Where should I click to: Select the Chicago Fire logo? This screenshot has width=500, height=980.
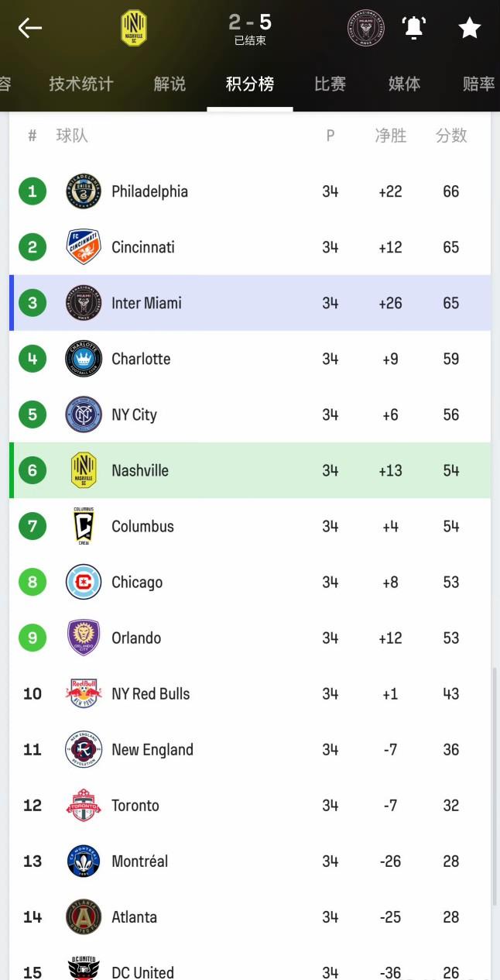pyautogui.click(x=84, y=582)
